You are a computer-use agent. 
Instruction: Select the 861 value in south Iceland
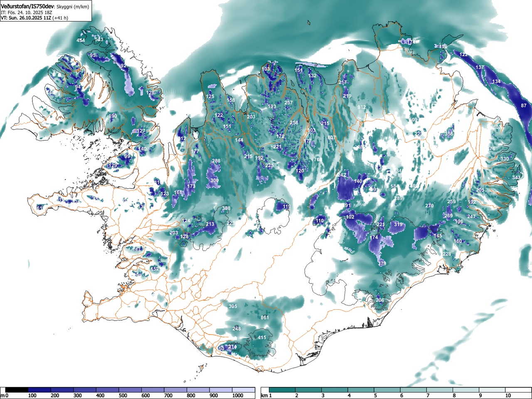click(x=265, y=318)
